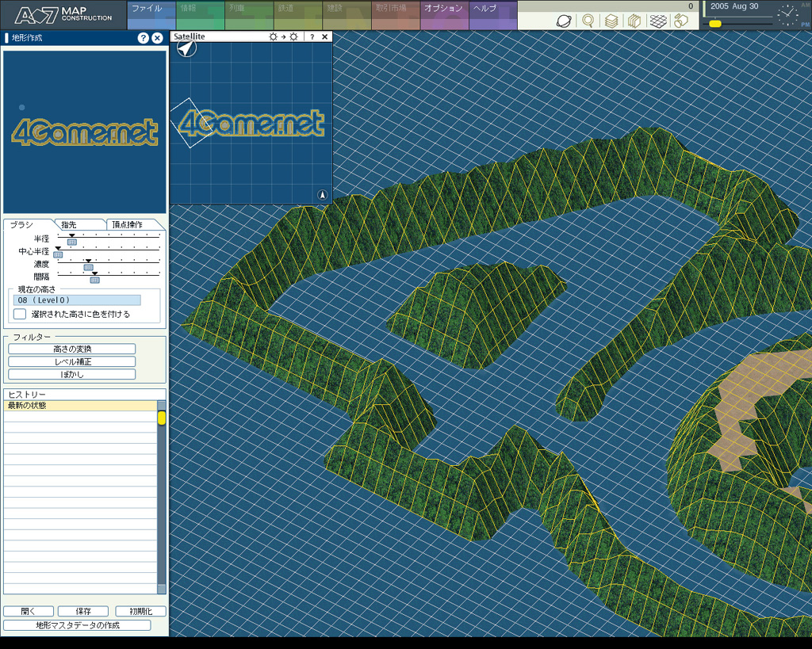Click the 4Gamer.net terrain preview thumbnail
The height and width of the screenshot is (649, 812).
click(84, 132)
